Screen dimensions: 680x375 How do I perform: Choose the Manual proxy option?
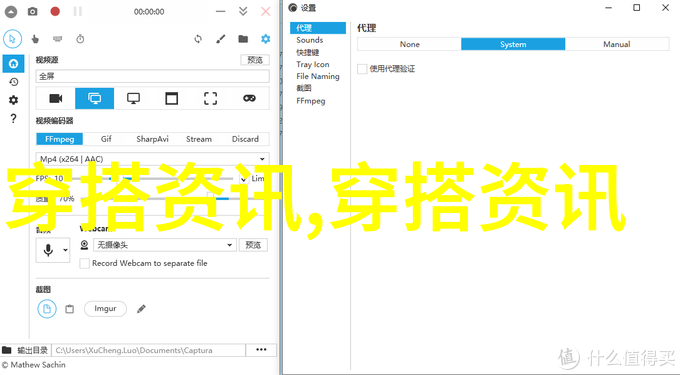tap(617, 44)
